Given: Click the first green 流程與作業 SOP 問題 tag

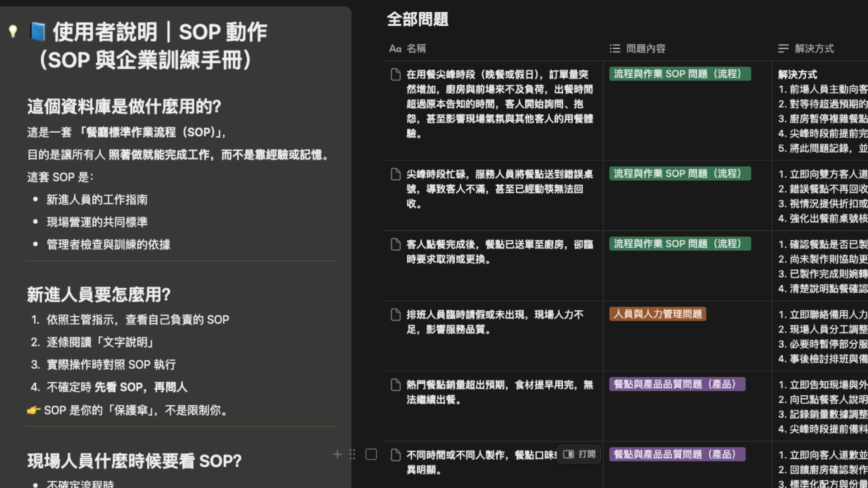Looking at the screenshot, I should (679, 74).
